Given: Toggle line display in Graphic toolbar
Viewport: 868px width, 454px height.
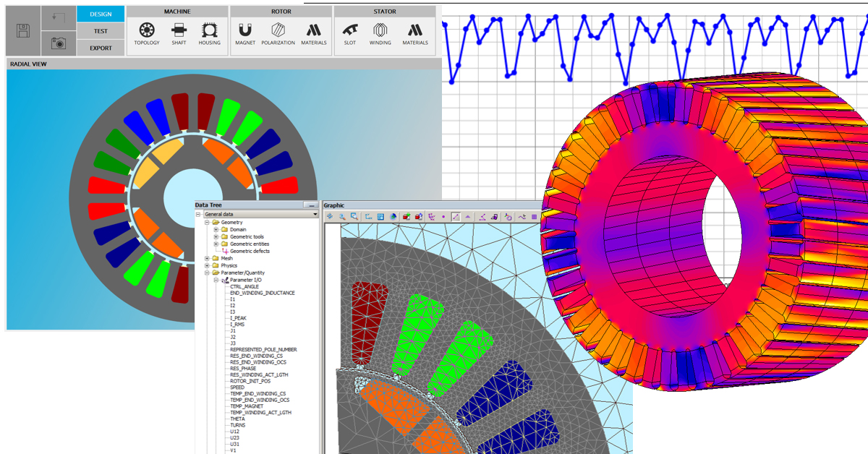Looking at the screenshot, I should tap(456, 216).
